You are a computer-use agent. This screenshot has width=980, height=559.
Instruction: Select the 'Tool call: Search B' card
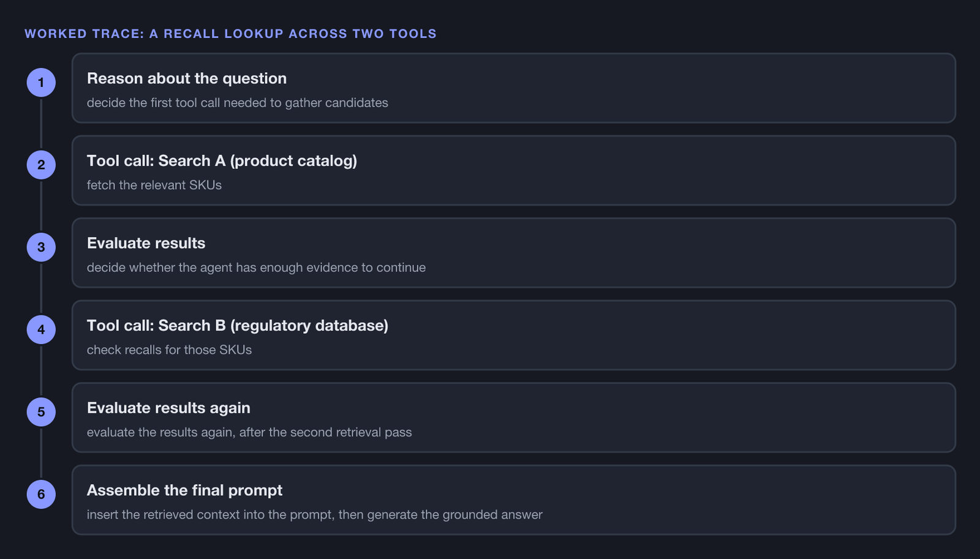coord(514,335)
